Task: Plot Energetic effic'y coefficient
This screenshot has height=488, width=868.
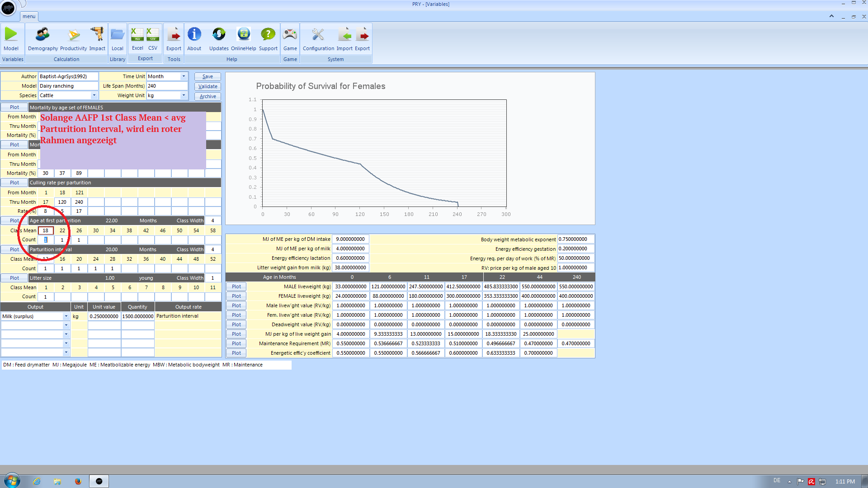Action: click(236, 353)
